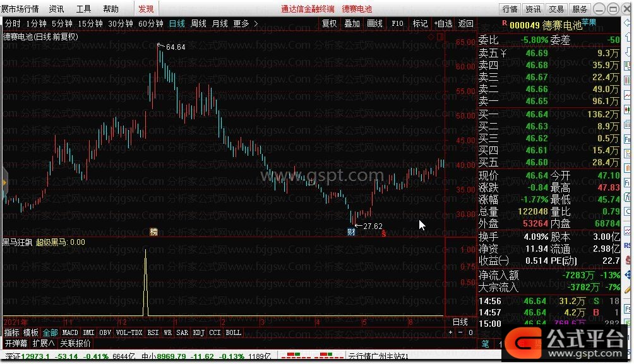The width and height of the screenshot is (634, 364).
Task: Click the red S marker on chart
Action: [x=384, y=233]
